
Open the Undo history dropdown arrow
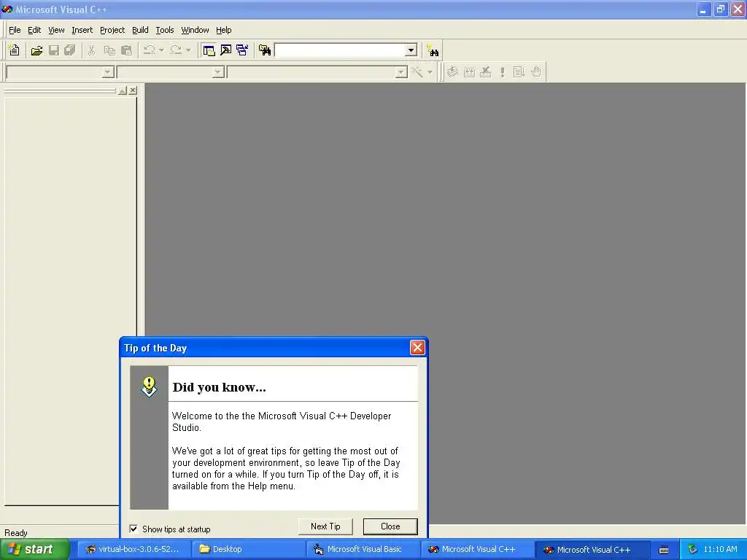pyautogui.click(x=161, y=50)
